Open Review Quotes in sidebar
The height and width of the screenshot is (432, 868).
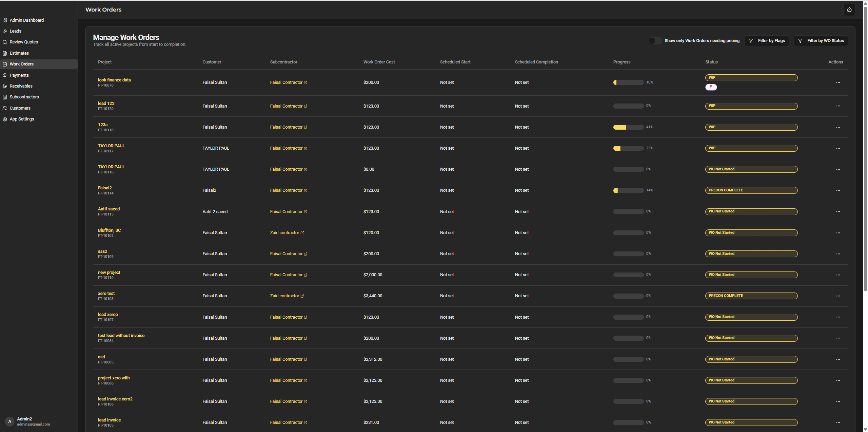24,42
